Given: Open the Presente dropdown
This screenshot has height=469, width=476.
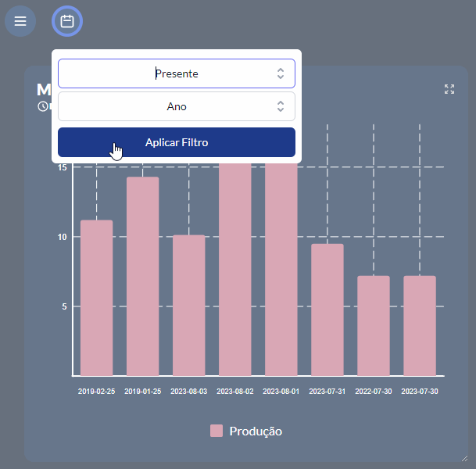Looking at the screenshot, I should pyautogui.click(x=177, y=73).
